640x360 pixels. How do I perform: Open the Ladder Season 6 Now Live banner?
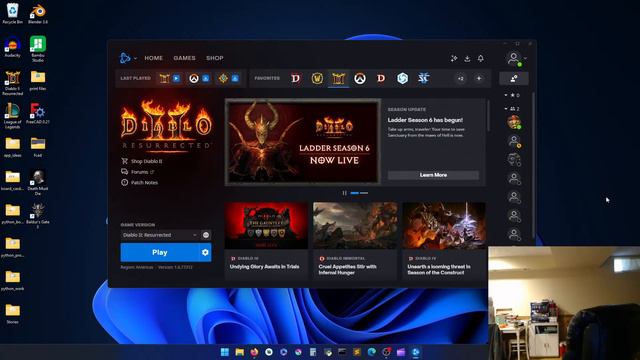302,142
